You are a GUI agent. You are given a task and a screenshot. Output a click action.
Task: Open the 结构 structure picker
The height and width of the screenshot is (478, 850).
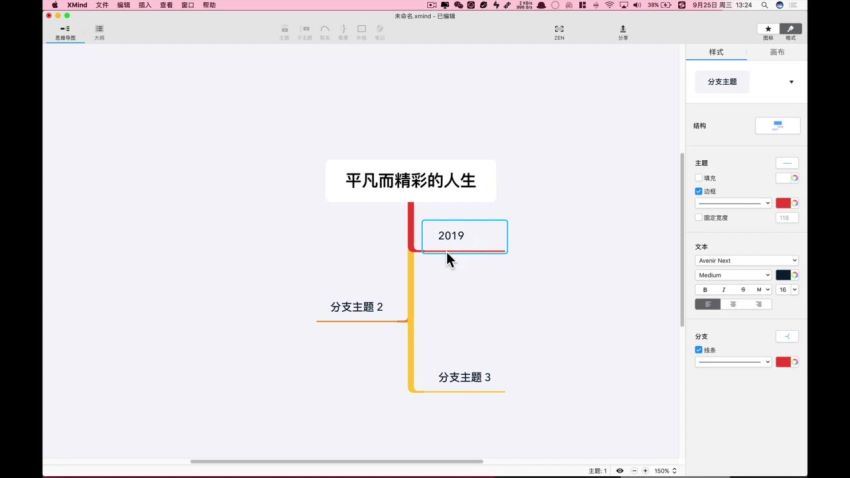click(777, 126)
